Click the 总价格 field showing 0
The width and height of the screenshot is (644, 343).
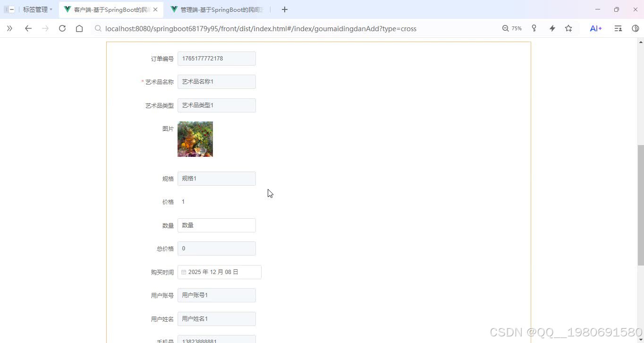pos(217,249)
